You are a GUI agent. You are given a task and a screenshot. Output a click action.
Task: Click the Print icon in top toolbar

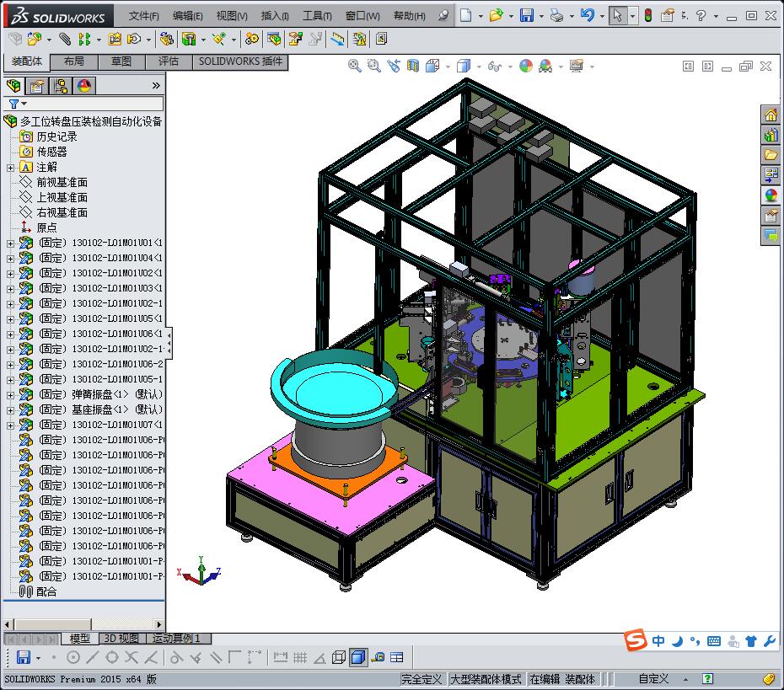[556, 15]
